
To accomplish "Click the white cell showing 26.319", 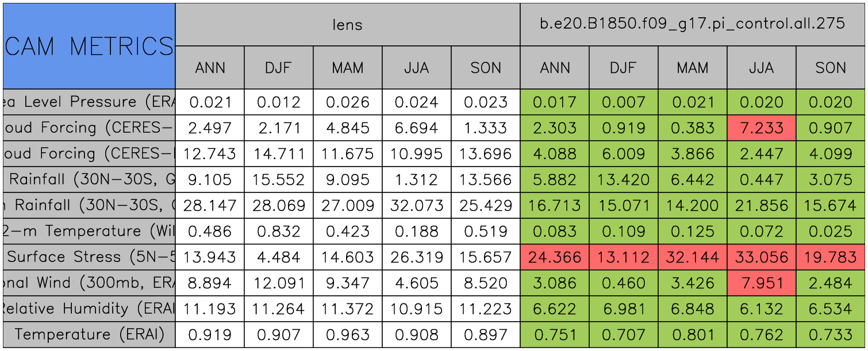I will (x=417, y=257).
